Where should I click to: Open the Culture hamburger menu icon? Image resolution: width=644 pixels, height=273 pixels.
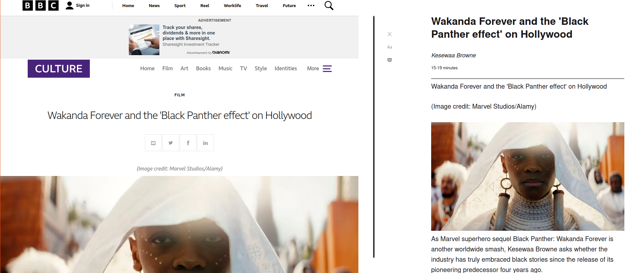pos(327,69)
